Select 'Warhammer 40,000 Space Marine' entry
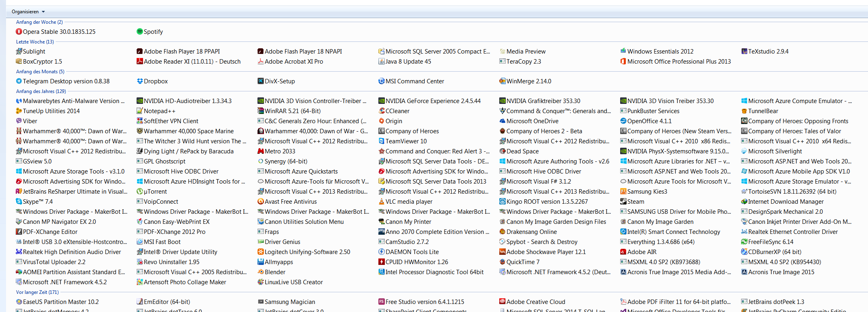868x312 pixels. [185, 131]
